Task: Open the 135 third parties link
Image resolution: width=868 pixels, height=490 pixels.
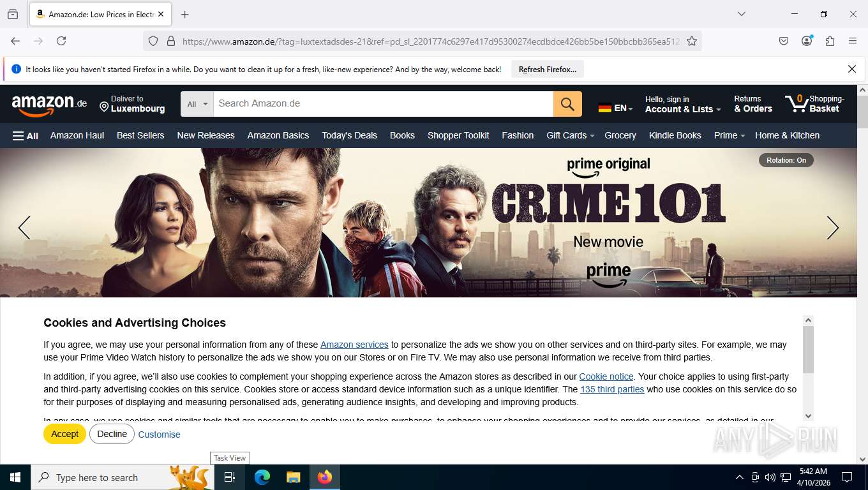Action: click(612, 389)
